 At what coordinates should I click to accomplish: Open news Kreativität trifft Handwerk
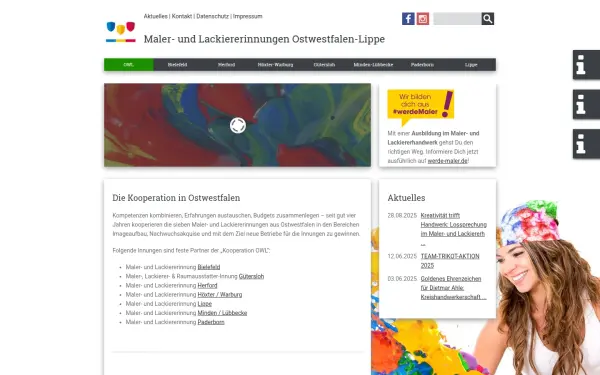pyautogui.click(x=453, y=229)
